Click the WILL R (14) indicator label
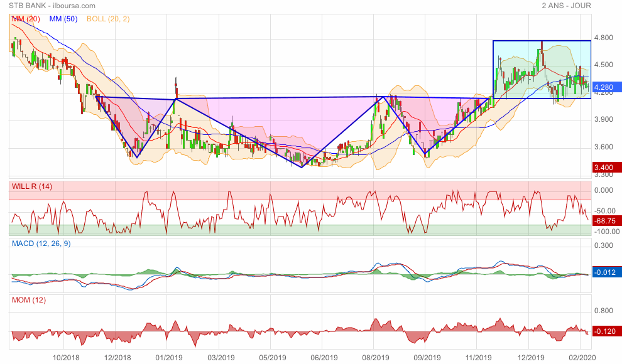The height and width of the screenshot is (364, 622). (32, 186)
